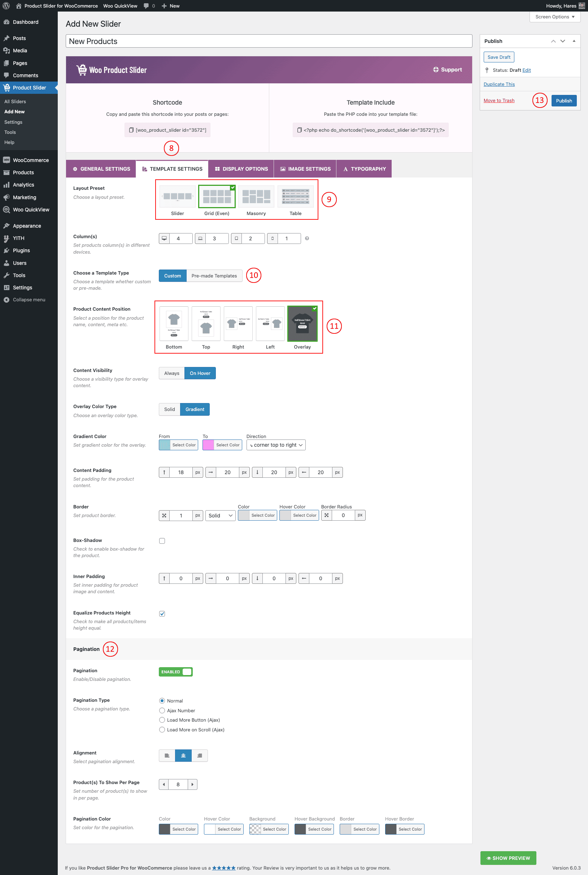Open the Typography tab

[x=364, y=169]
